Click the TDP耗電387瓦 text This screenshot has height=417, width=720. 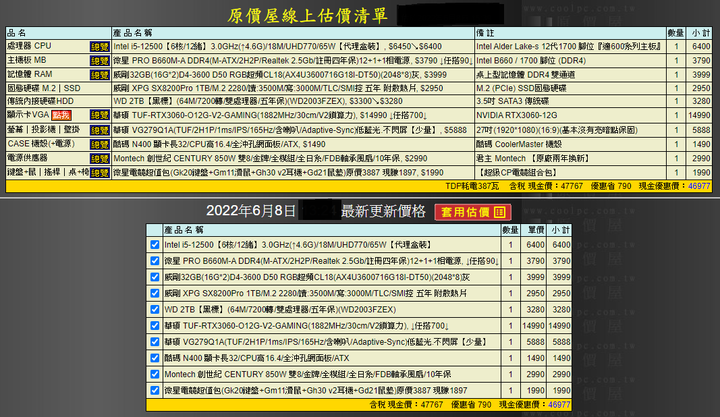click(472, 186)
